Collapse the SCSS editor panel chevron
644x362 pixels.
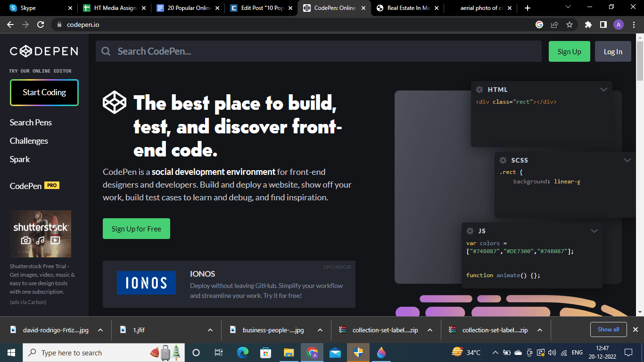pos(627,160)
